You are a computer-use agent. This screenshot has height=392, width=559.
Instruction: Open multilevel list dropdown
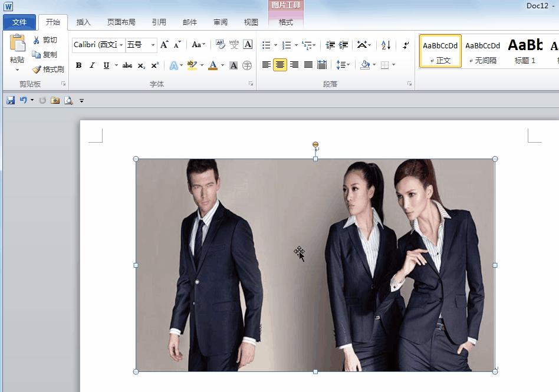[309, 45]
